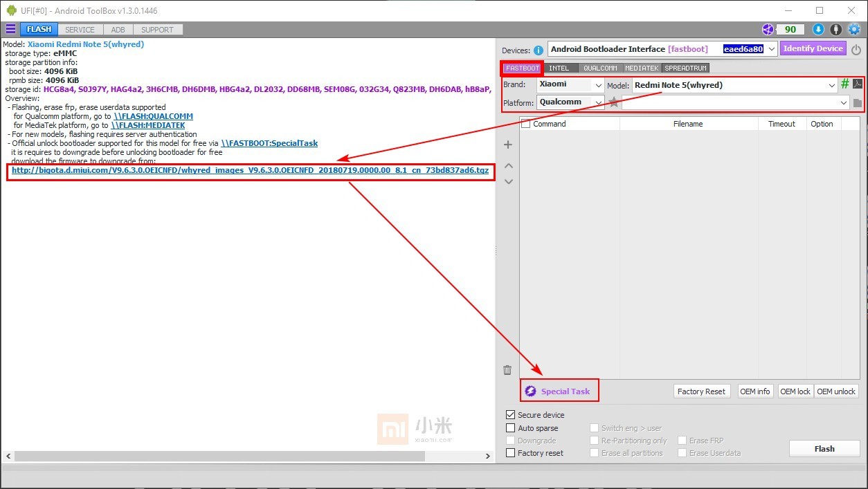
Task: Click the log scrollbar left arrow
Action: (x=7, y=456)
